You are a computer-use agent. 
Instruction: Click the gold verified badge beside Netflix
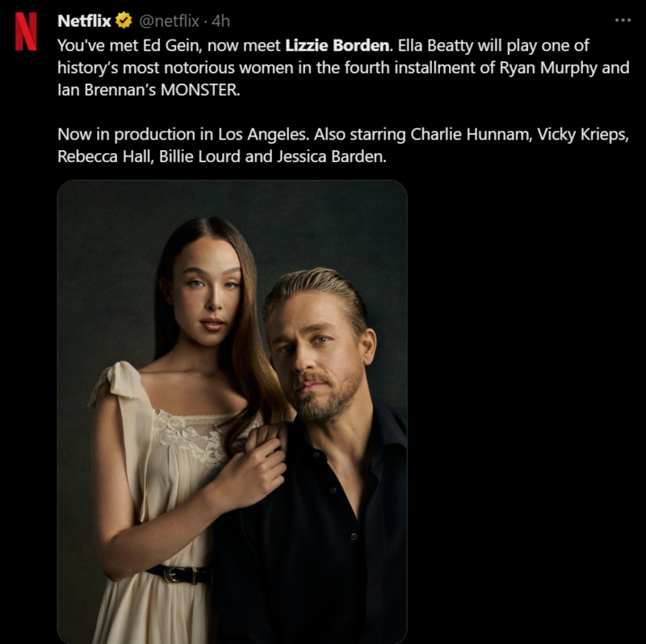(124, 21)
